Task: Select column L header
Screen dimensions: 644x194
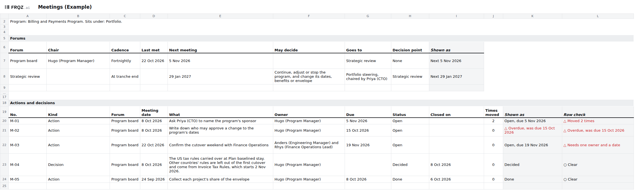Action: tap(598, 16)
